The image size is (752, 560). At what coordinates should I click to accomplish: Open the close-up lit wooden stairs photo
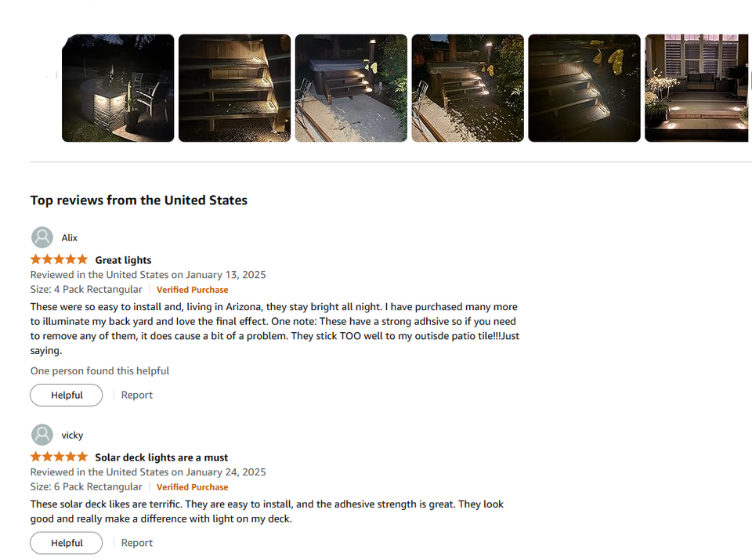pos(234,88)
